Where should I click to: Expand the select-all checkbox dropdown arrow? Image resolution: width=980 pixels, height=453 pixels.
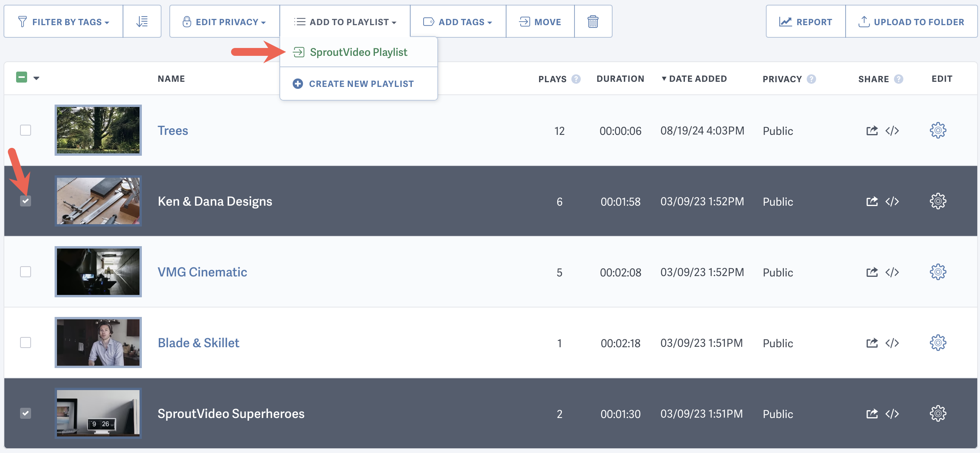(x=37, y=79)
